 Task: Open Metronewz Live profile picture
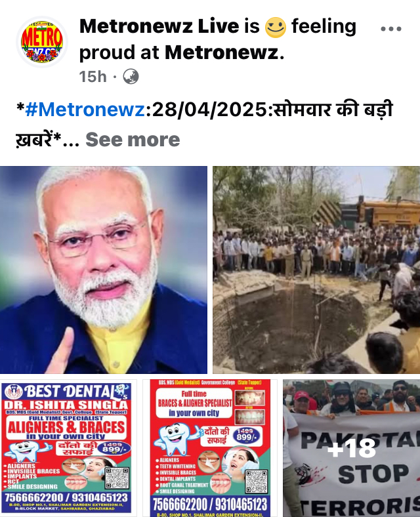[x=42, y=42]
